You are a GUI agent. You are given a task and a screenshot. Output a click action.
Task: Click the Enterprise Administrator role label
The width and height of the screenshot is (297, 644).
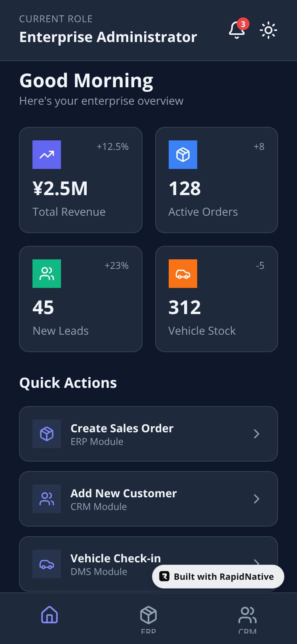pos(108,37)
